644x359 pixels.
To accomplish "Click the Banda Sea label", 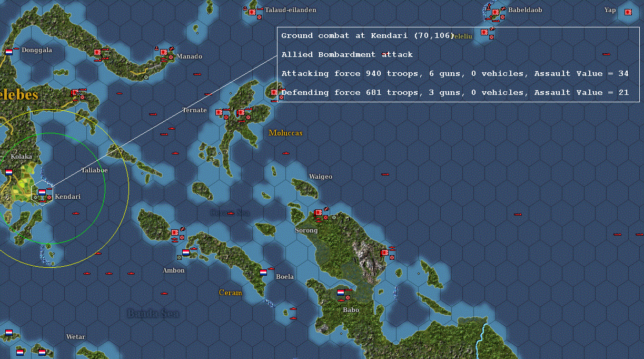I will [x=153, y=314].
